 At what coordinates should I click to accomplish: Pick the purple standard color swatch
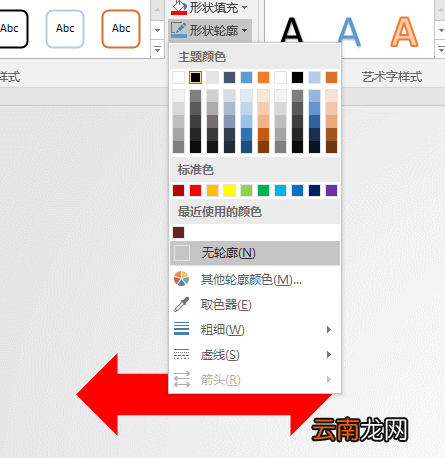point(331,191)
